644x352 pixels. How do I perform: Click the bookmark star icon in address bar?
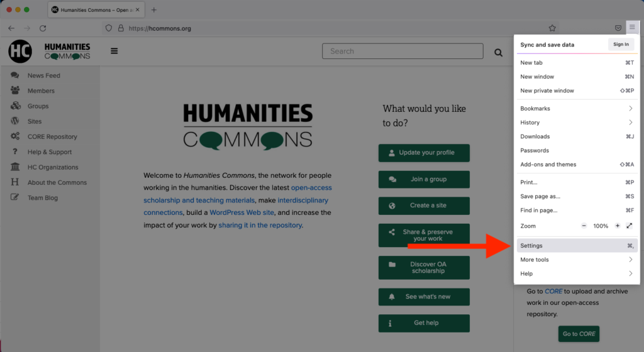click(552, 28)
